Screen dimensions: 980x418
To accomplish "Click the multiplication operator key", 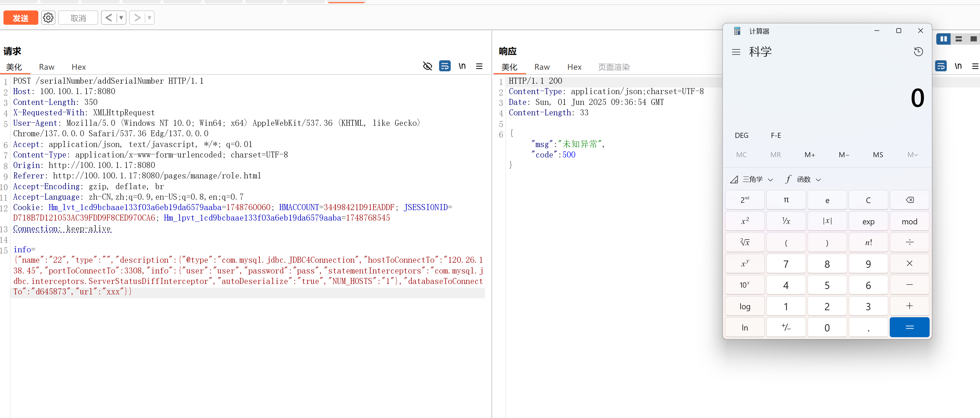I will 910,264.
